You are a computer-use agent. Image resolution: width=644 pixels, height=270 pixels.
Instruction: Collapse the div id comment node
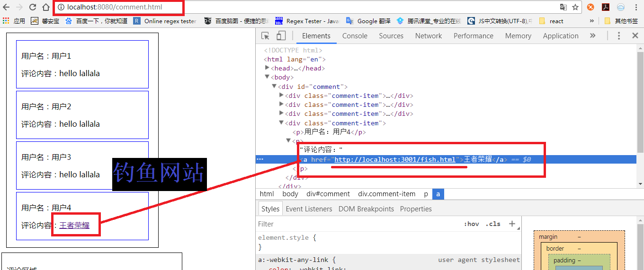pyautogui.click(x=274, y=87)
